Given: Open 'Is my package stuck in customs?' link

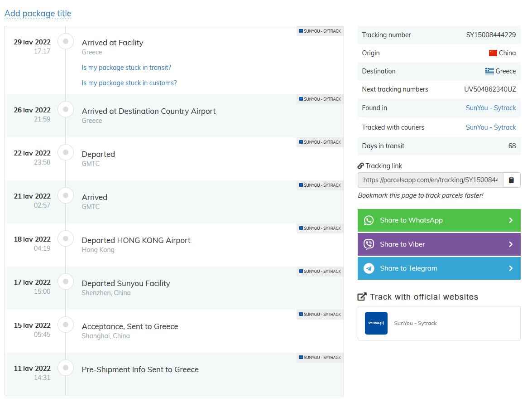Looking at the screenshot, I should point(129,83).
